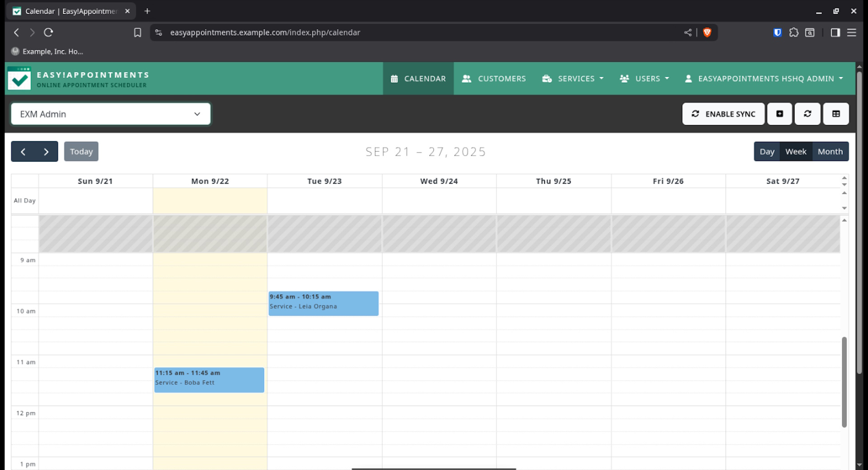Reload appointments using the refresh icon button
The height and width of the screenshot is (470, 868).
[807, 114]
